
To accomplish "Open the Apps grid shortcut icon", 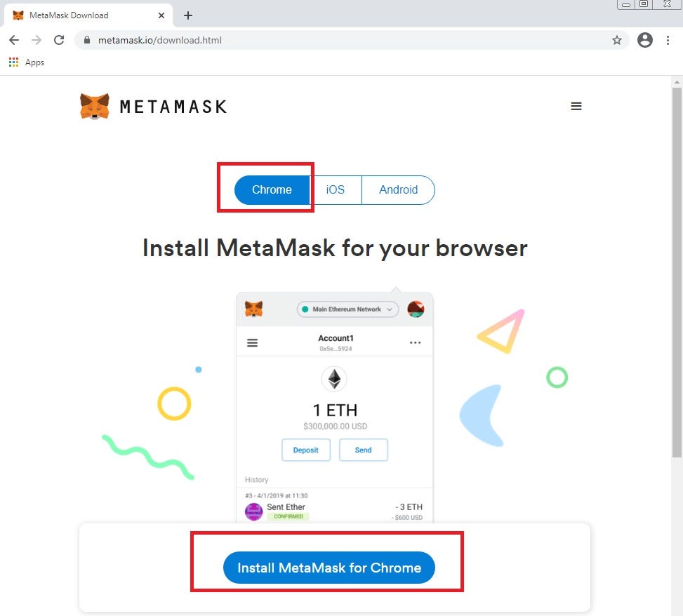I will coord(13,62).
